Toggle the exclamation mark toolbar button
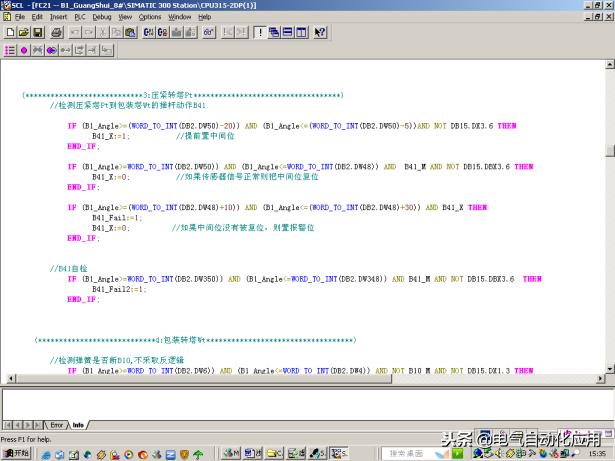 pos(258,32)
